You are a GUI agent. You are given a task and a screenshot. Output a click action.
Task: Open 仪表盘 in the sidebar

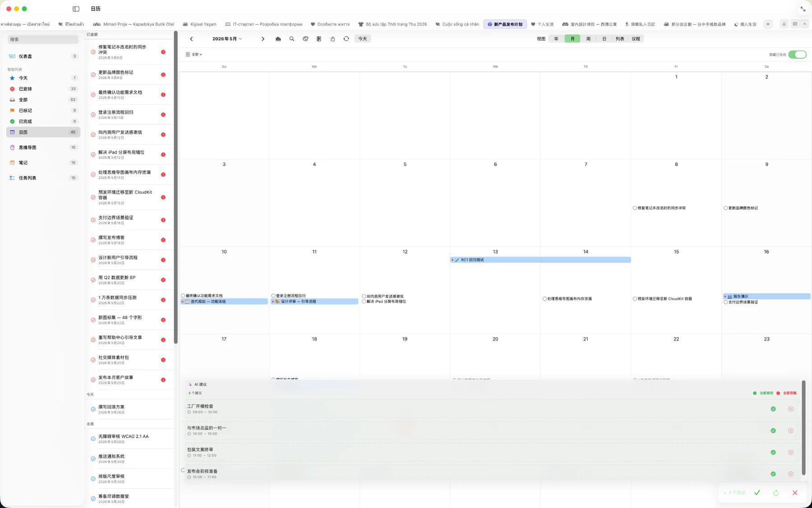tap(43, 56)
